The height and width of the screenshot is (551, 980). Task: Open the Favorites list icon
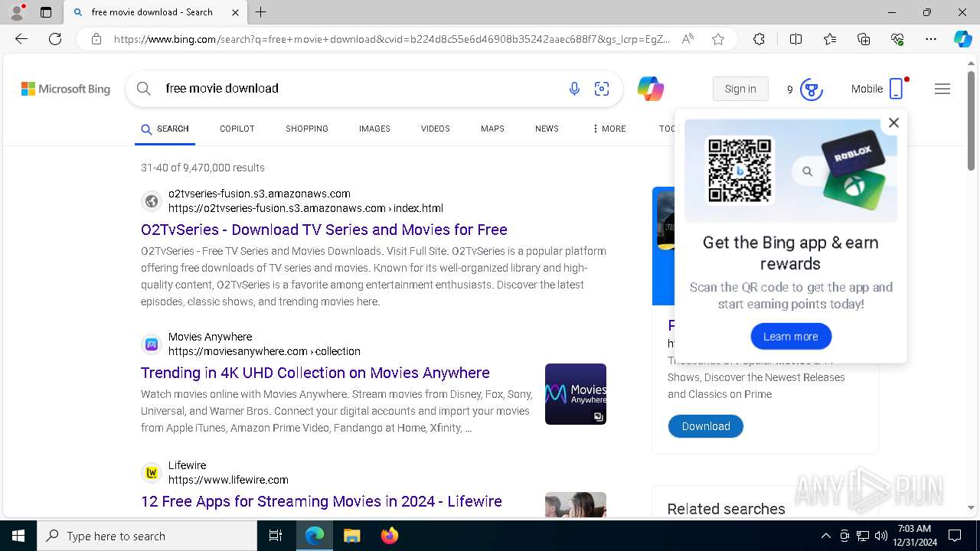[x=830, y=39]
